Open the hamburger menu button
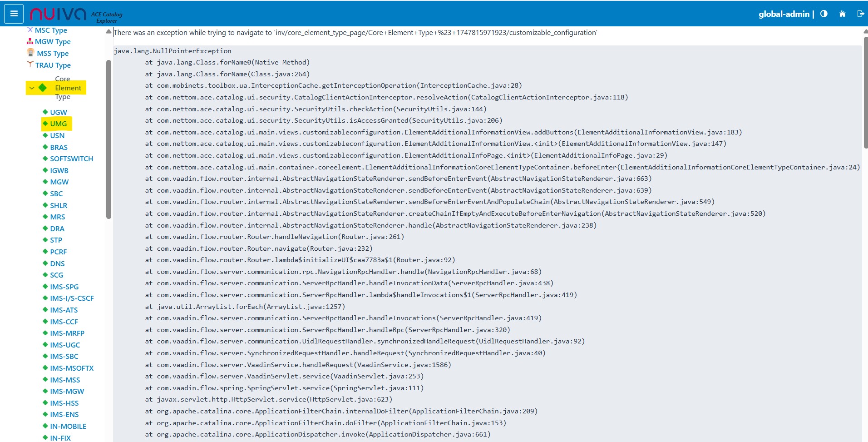This screenshot has width=868, height=442. click(14, 14)
